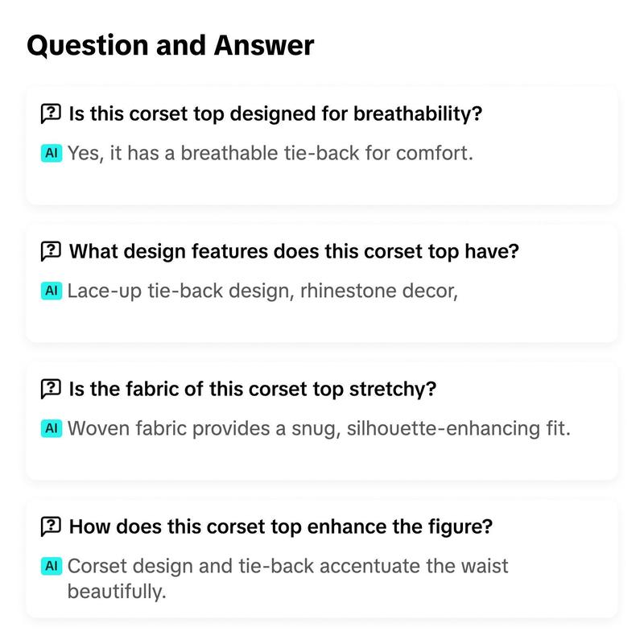Select the 'Corset design and tie-back accentuate' answer

point(288,579)
